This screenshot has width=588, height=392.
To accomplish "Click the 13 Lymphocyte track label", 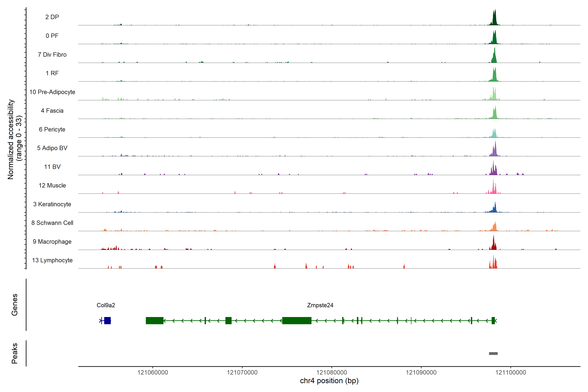I will tap(52, 260).
